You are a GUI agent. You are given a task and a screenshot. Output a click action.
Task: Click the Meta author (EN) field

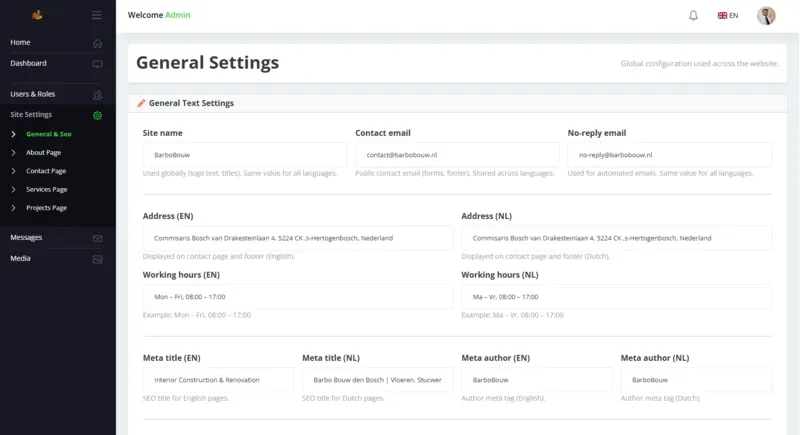537,379
